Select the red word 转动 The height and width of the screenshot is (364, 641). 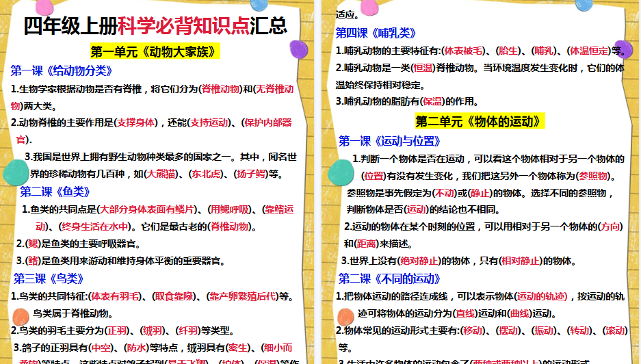tap(579, 330)
